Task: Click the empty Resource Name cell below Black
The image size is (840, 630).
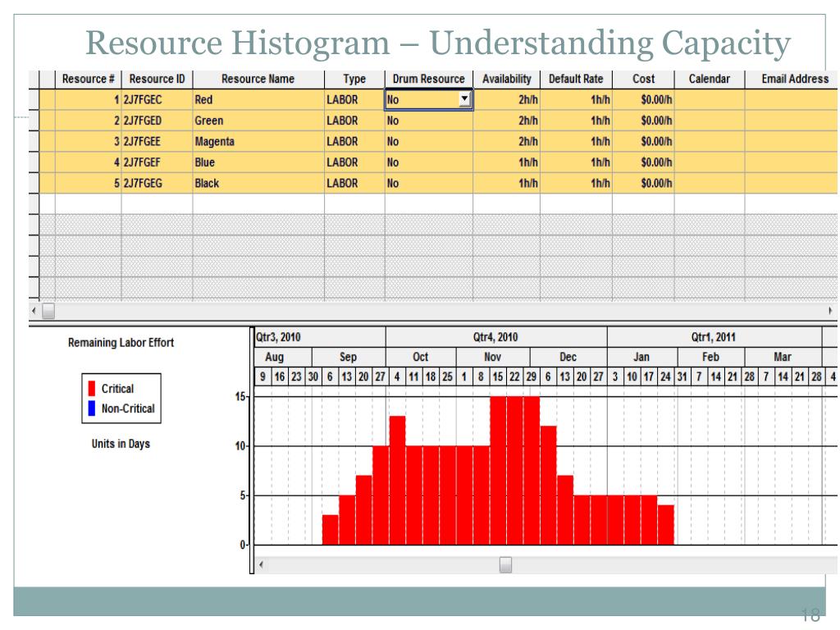Action: [258, 203]
